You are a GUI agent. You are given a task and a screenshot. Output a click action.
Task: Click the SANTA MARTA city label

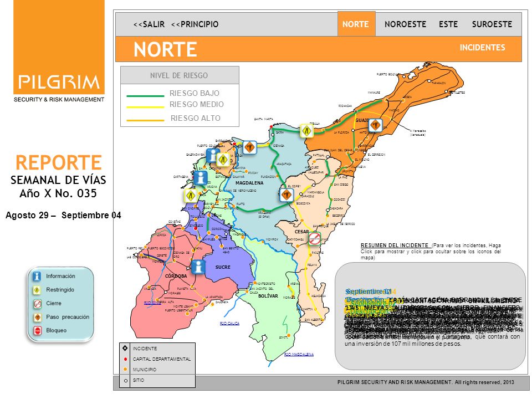pos(264,119)
